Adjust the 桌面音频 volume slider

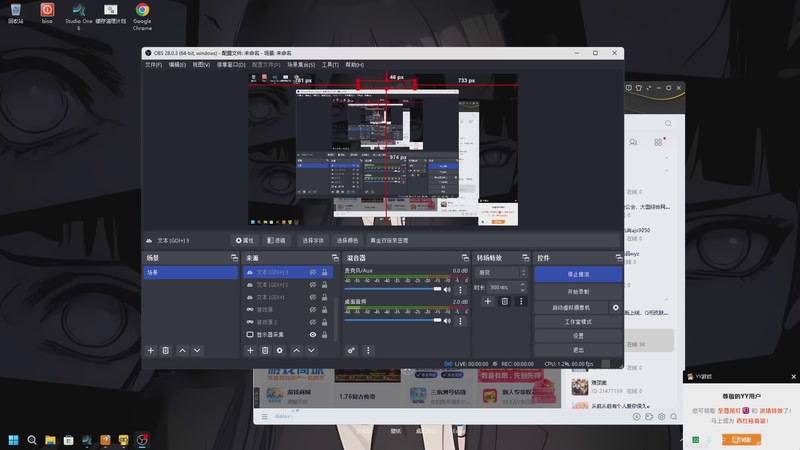pyautogui.click(x=393, y=320)
